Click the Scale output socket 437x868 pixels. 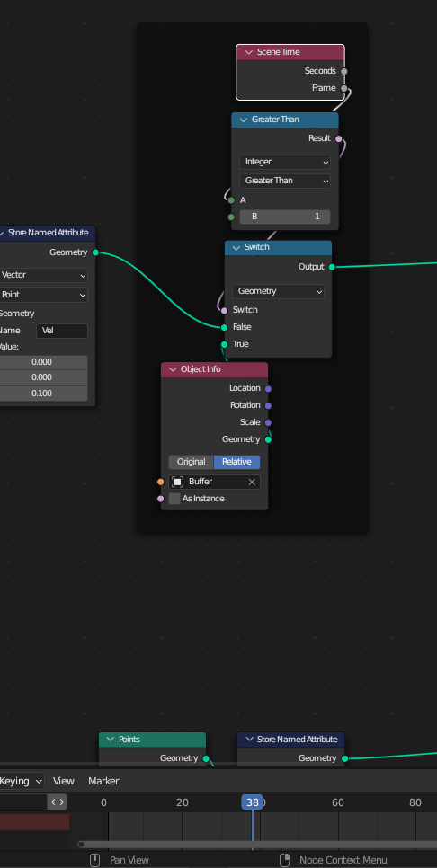point(268,422)
